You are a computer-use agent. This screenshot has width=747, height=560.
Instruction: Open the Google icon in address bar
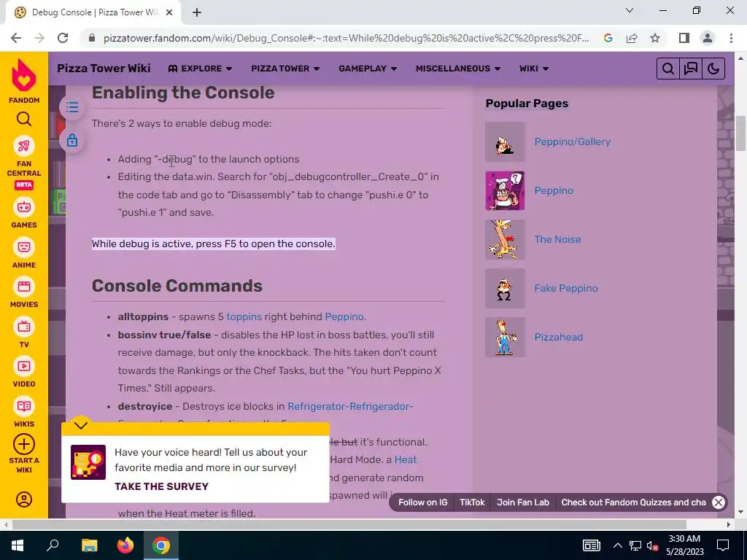click(608, 38)
